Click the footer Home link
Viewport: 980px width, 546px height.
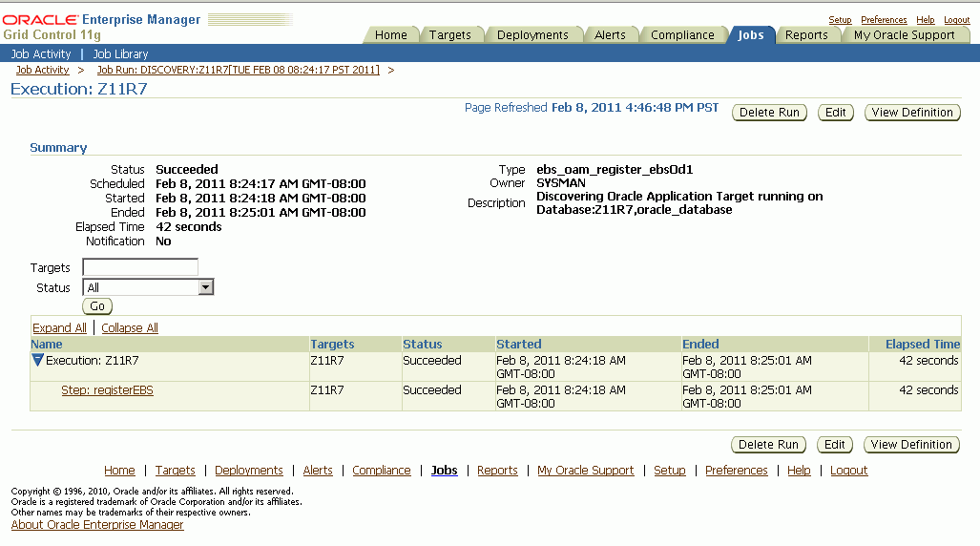click(x=119, y=471)
